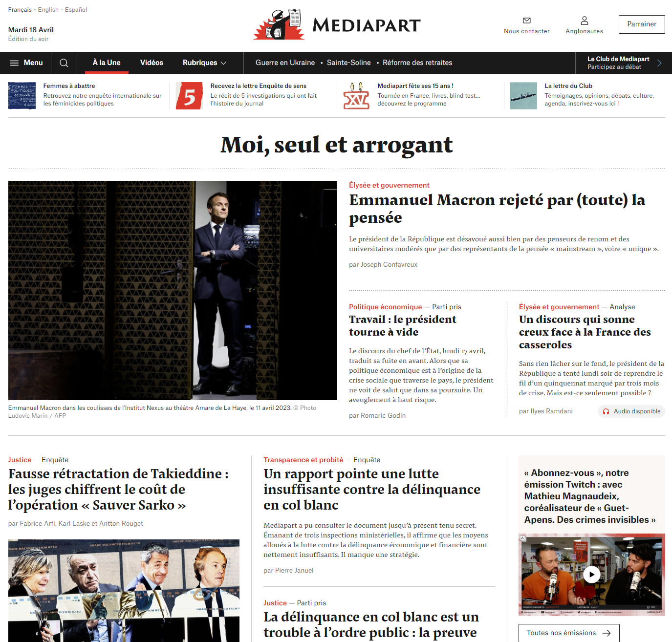Click the XV anniversary candles icon
This screenshot has height=642, width=672.
tap(356, 96)
